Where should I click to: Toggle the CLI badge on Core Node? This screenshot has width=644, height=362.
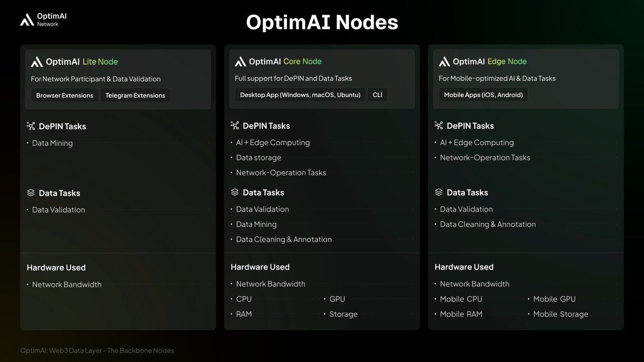[x=377, y=94]
